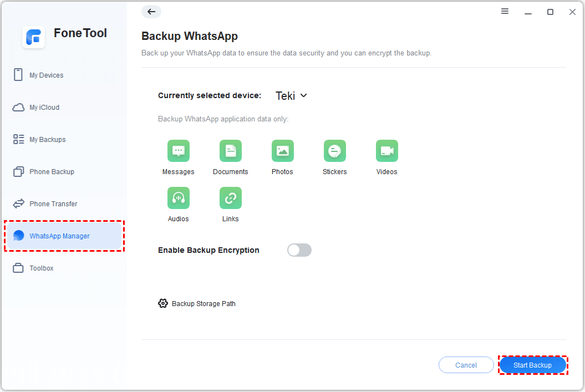Click the My Devices phone icon
The height and width of the screenshot is (392, 585).
pyautogui.click(x=18, y=75)
